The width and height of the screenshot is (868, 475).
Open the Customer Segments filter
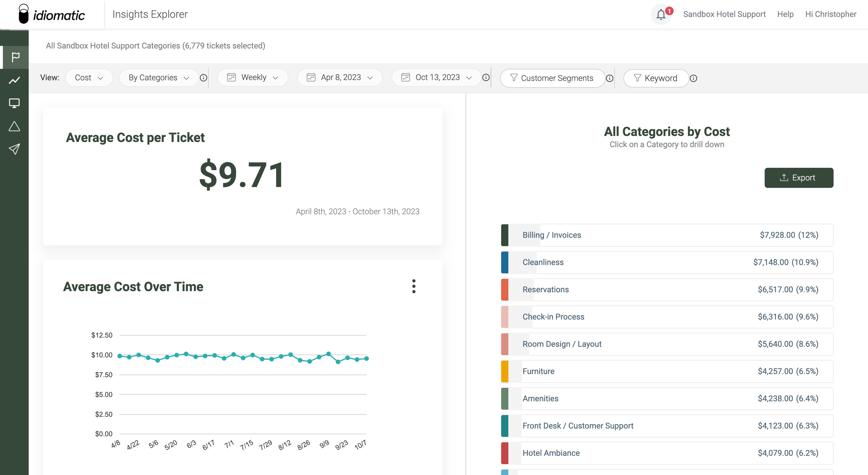pyautogui.click(x=552, y=78)
